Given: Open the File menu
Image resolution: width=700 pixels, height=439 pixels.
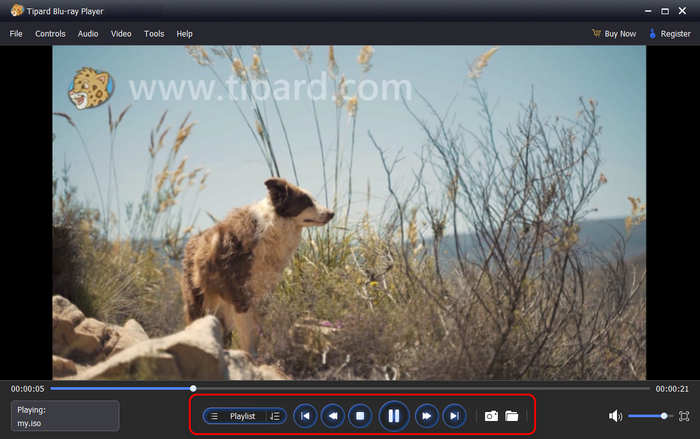Looking at the screenshot, I should tap(16, 33).
